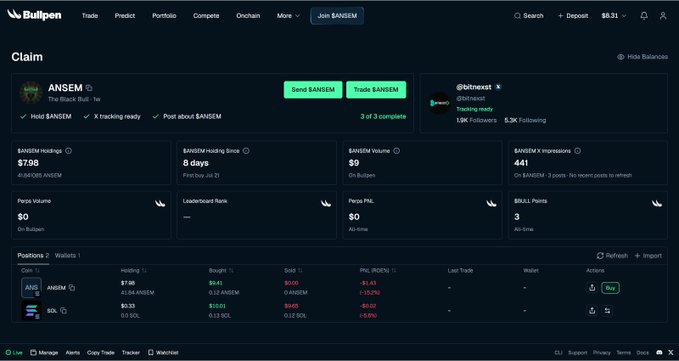Image resolution: width=679 pixels, height=361 pixels.
Task: Open Docs footer link
Action: [x=643, y=353]
